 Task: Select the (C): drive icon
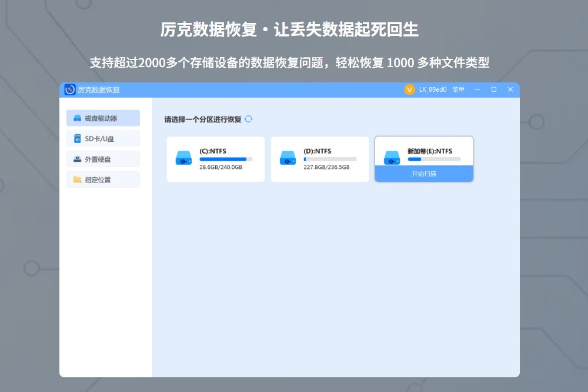(183, 159)
